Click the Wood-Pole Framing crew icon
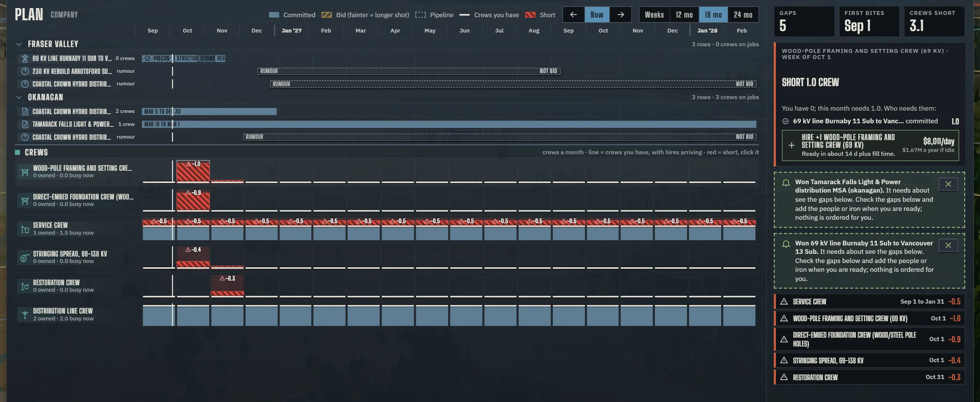The width and height of the screenshot is (980, 402). [25, 172]
